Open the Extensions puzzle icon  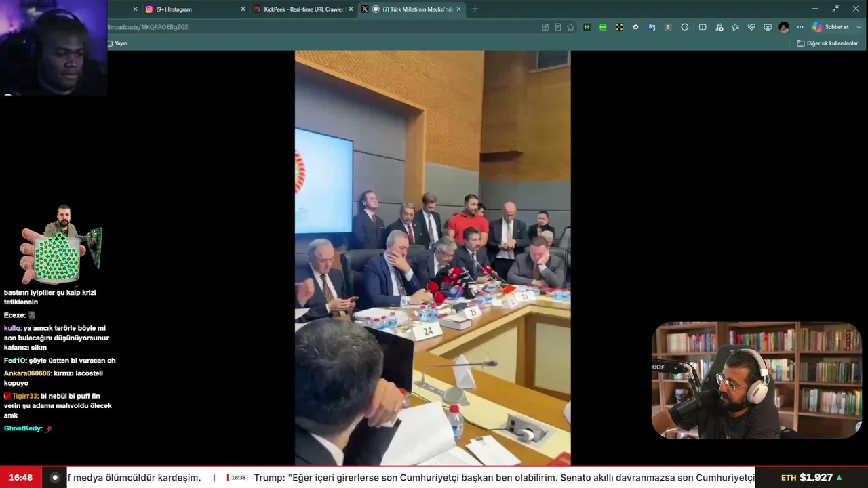coord(684,27)
